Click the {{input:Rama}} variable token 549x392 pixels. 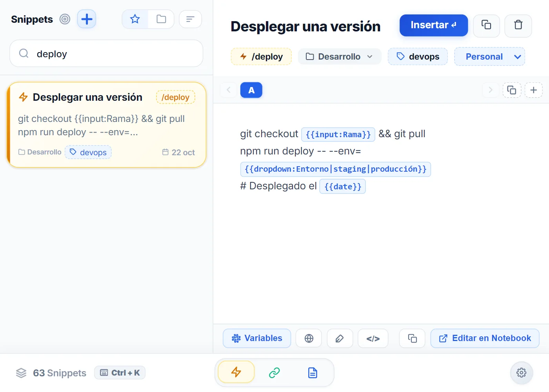[x=338, y=134]
